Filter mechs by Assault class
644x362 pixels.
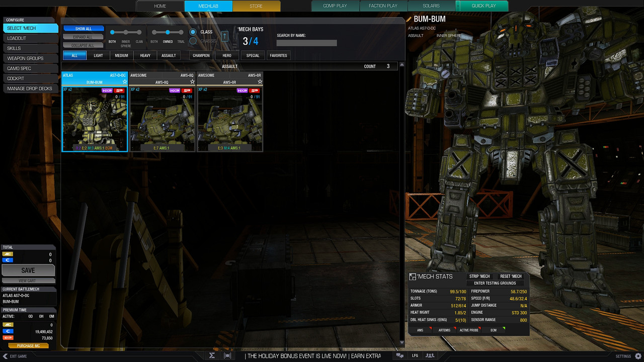click(x=169, y=55)
